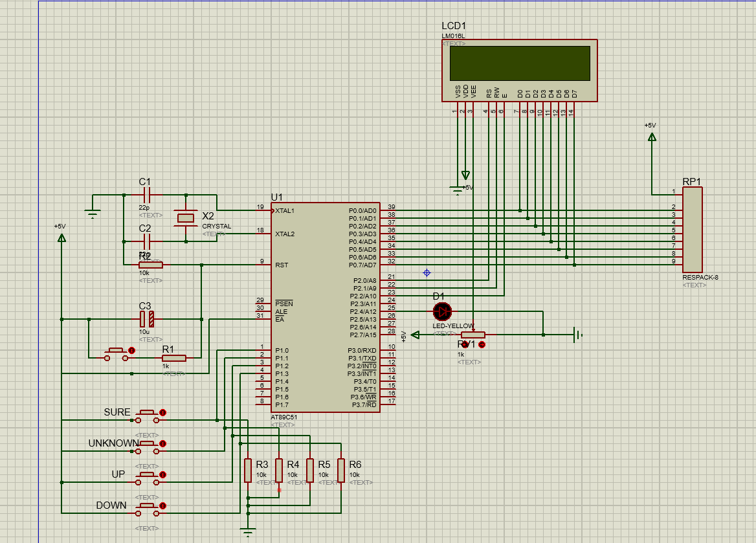Toggle the red latch dot on SURE button
The width and height of the screenshot is (756, 543).
click(x=163, y=413)
